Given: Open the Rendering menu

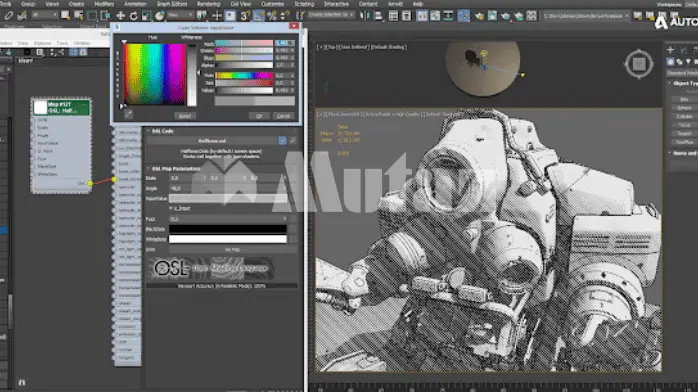Looking at the screenshot, I should [209, 4].
